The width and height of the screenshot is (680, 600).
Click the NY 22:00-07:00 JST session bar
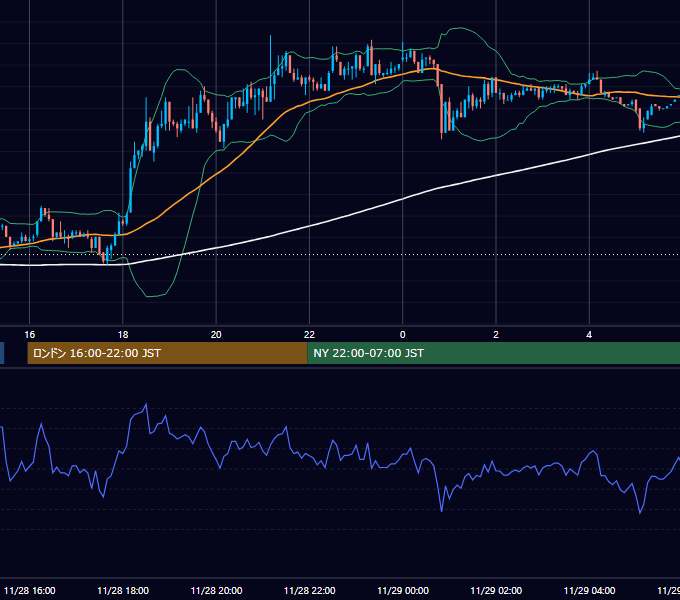(x=494, y=353)
